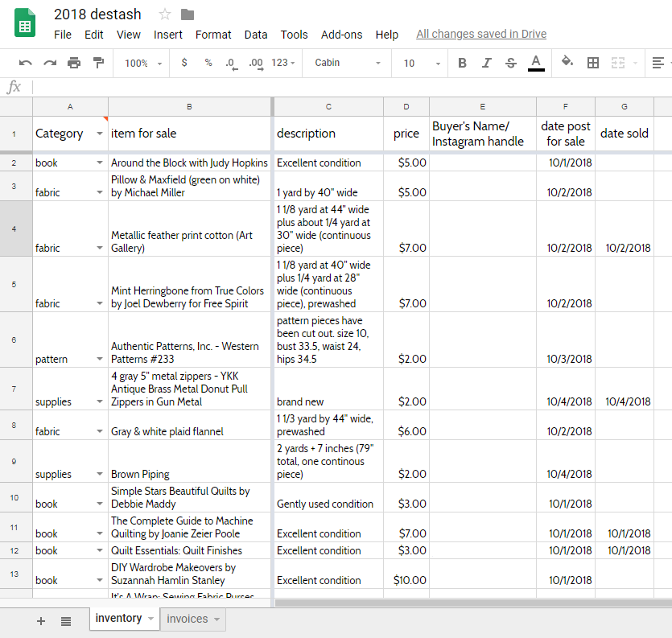
Task: Open the cell borders tool
Action: click(593, 63)
